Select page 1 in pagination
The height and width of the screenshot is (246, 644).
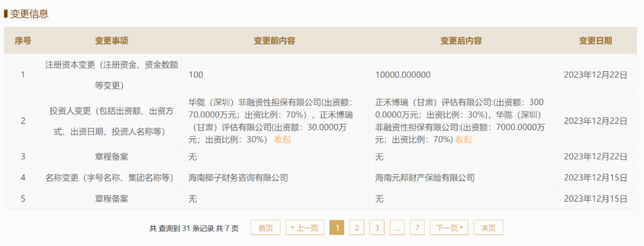point(337,227)
